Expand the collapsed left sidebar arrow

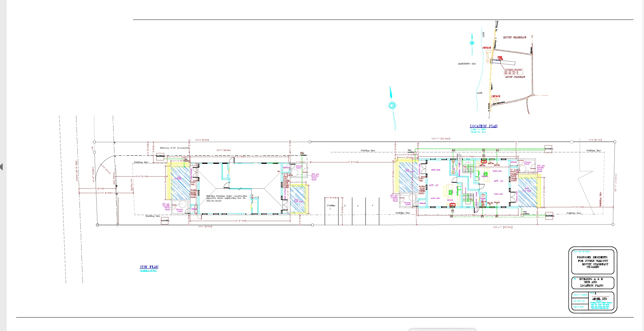click(2, 167)
